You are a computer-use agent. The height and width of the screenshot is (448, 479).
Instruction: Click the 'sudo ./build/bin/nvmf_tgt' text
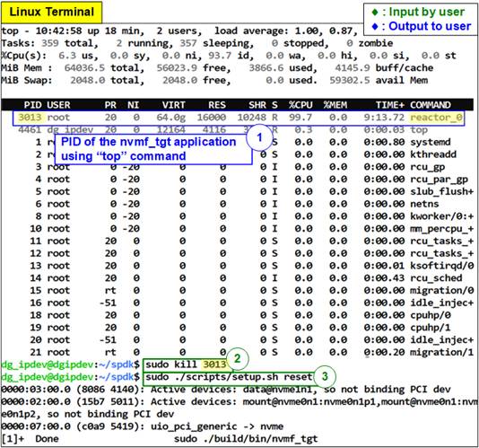tap(246, 439)
